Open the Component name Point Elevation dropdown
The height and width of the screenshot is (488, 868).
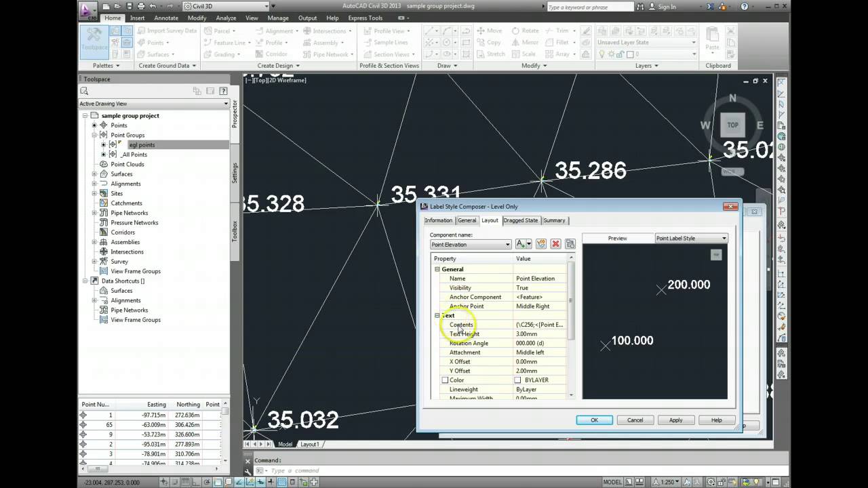click(x=471, y=244)
